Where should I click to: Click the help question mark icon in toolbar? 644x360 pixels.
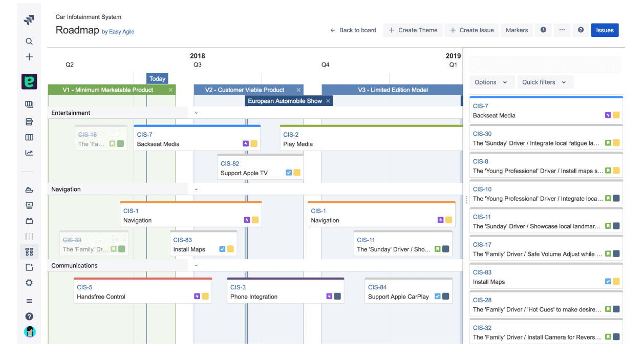click(581, 30)
